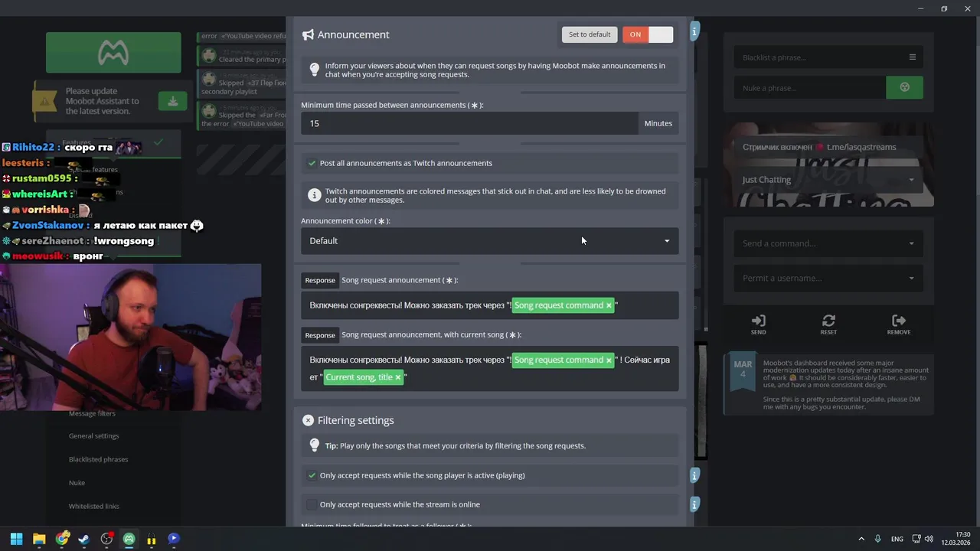Click the green Nuke radiation button
Screen dimensions: 980x551
click(904, 87)
